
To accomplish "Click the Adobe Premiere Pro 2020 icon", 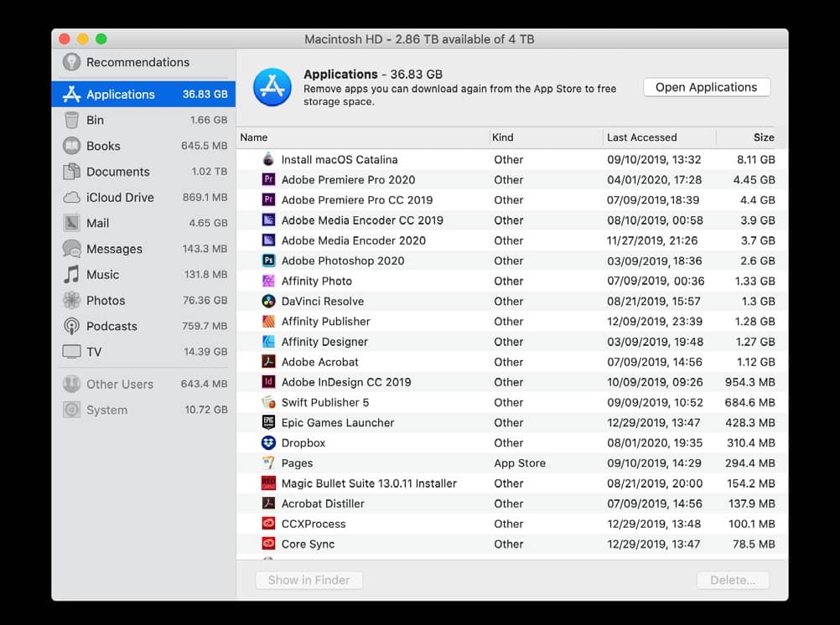I will tap(268, 179).
